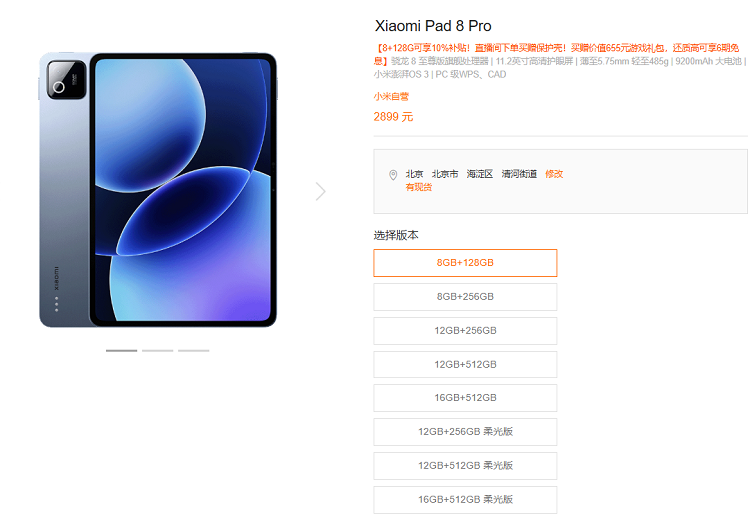Open the Xiaomi Pad 8 Pro product image
This screenshot has width=750, height=520.
[158, 190]
